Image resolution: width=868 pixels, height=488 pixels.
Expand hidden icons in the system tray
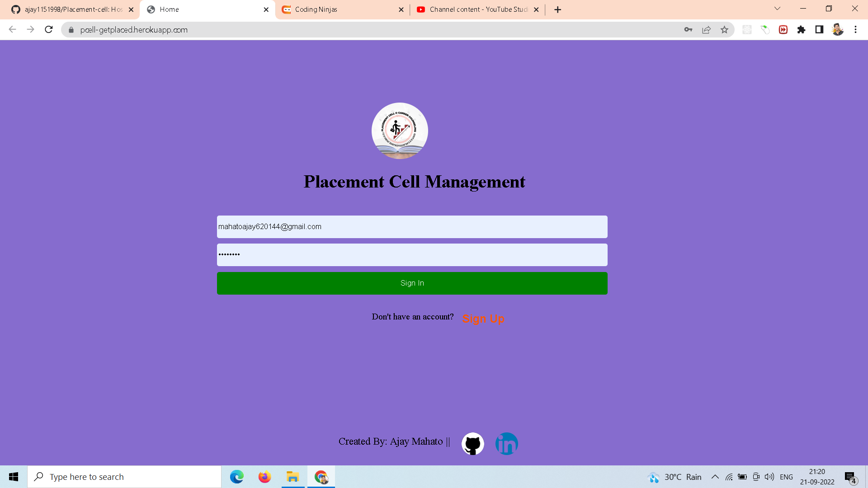[x=715, y=477]
